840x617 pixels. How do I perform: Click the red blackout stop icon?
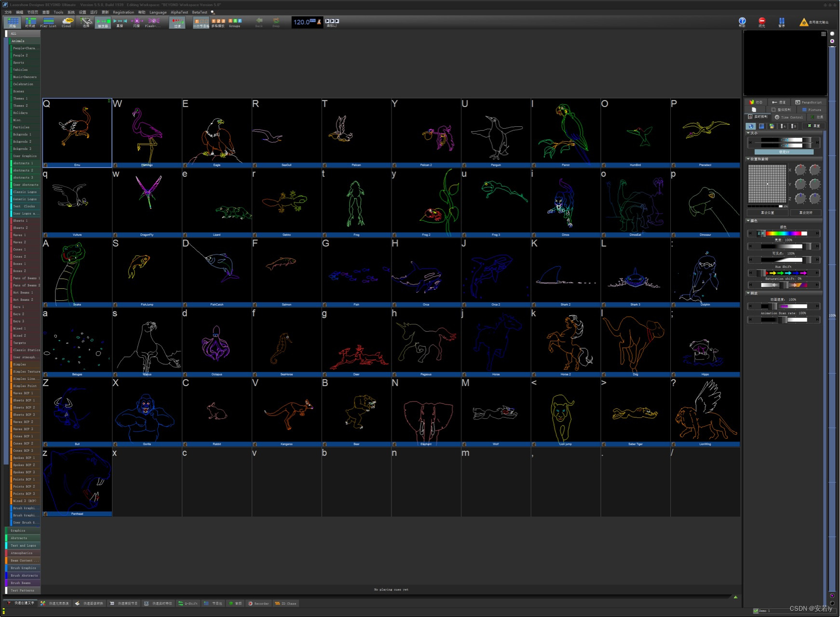click(x=762, y=22)
